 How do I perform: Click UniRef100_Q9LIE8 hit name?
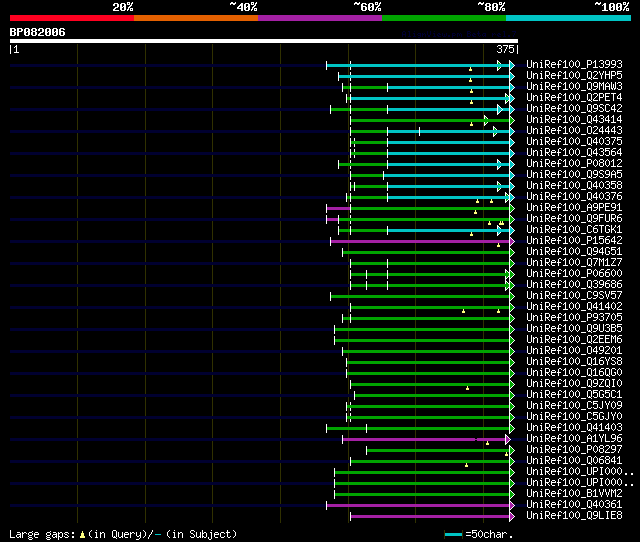(x=574, y=516)
